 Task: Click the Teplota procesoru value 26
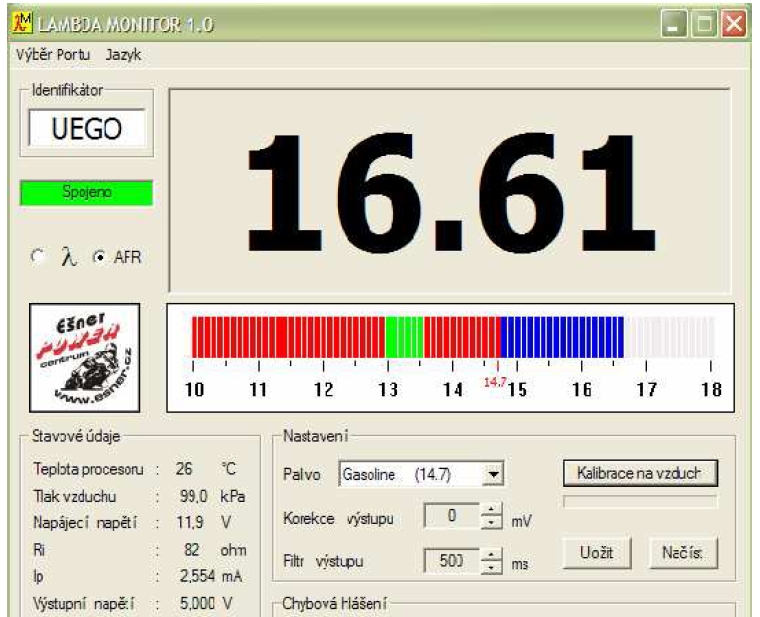tap(184, 469)
